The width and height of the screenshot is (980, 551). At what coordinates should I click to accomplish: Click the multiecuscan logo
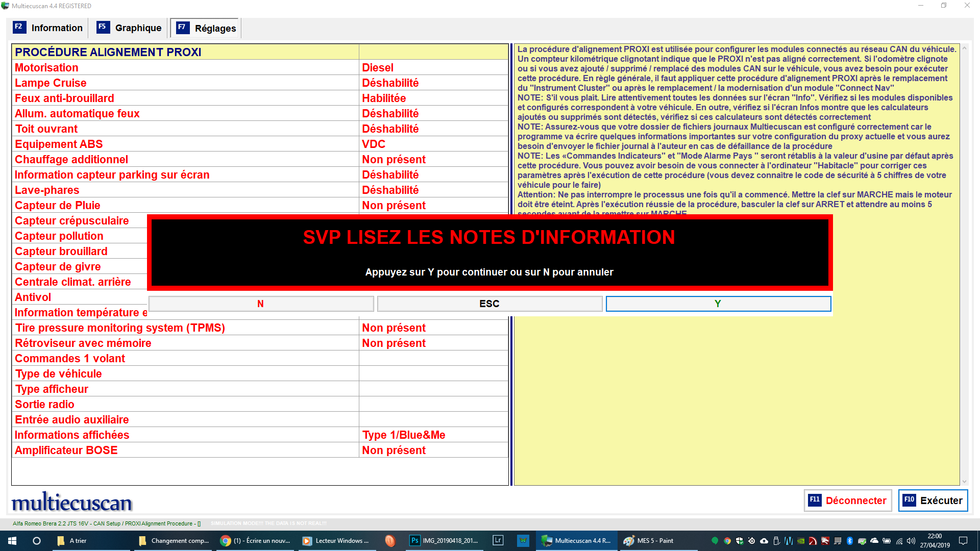click(x=72, y=503)
